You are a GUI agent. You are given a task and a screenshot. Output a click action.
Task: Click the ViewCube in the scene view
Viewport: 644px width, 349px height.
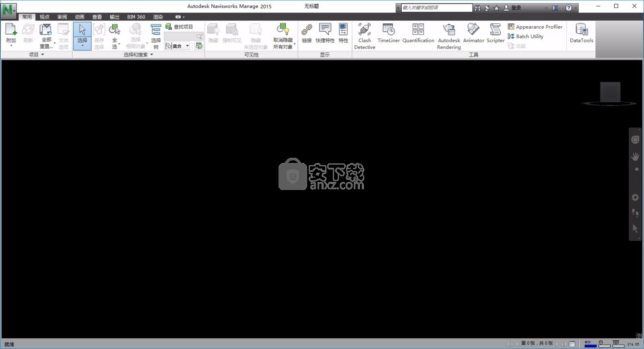610,93
